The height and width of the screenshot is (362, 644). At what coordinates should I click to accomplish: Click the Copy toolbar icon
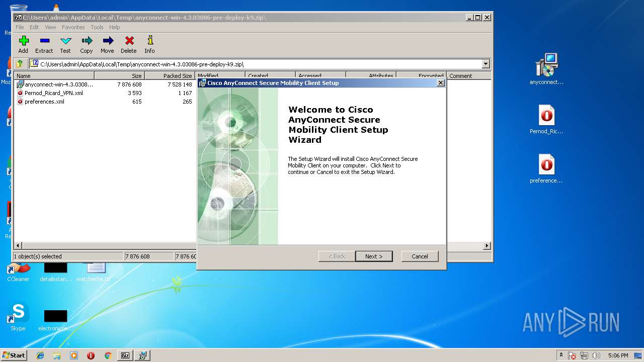(87, 44)
